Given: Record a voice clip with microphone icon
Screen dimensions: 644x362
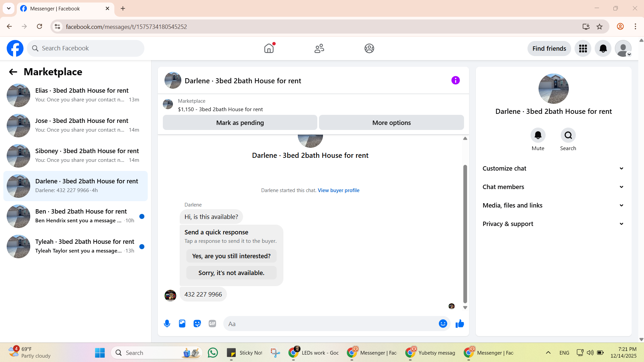Looking at the screenshot, I should (x=167, y=324).
